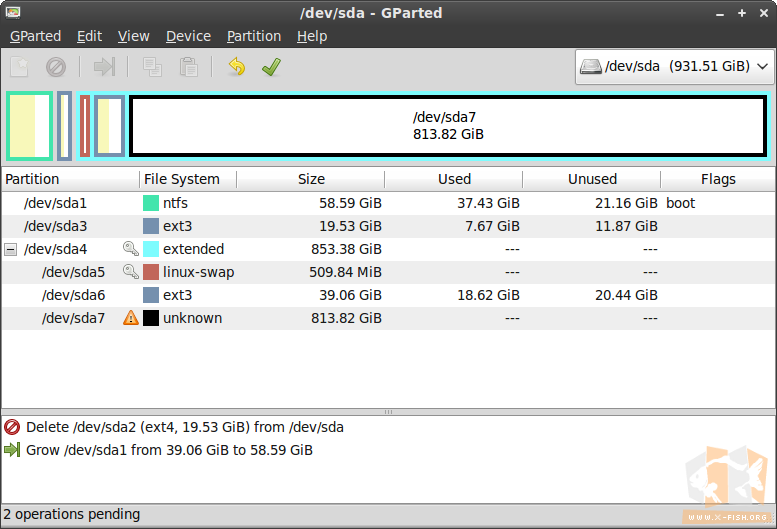Open the Device menu
This screenshot has height=529, width=777.
pos(188,36)
